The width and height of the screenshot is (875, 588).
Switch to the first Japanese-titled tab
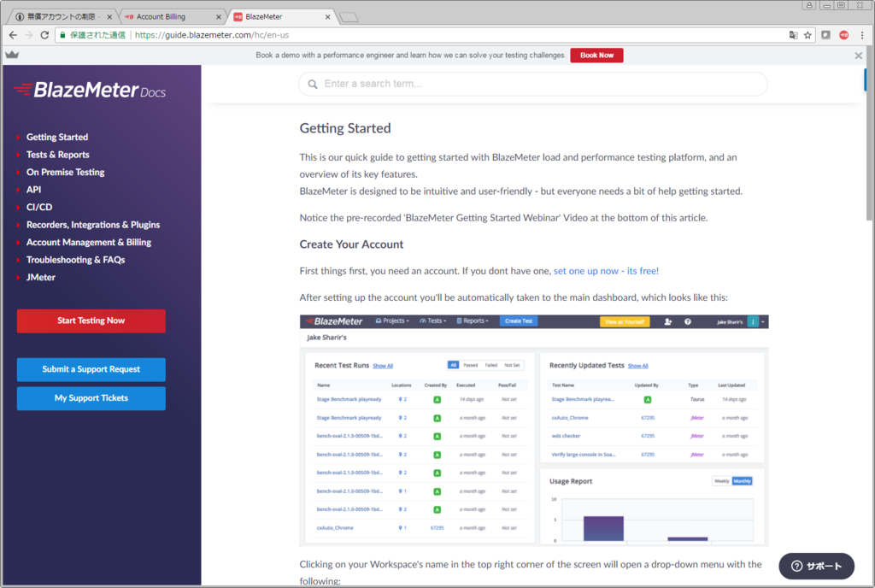click(x=62, y=17)
